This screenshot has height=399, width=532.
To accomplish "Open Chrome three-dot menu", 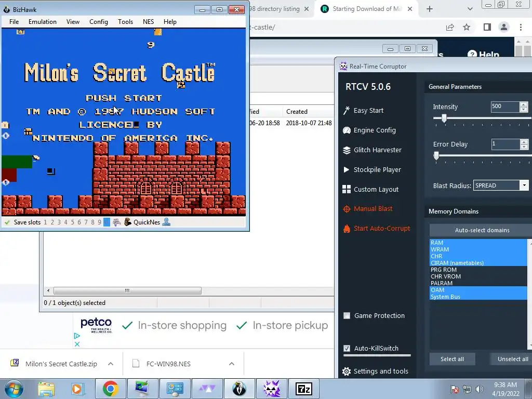I will pyautogui.click(x=521, y=27).
